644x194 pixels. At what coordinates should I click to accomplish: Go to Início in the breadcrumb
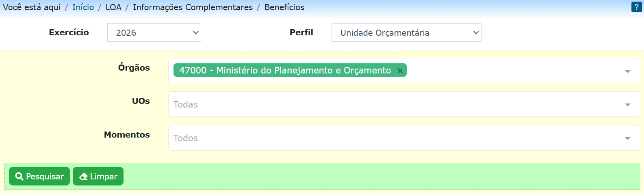(x=83, y=7)
